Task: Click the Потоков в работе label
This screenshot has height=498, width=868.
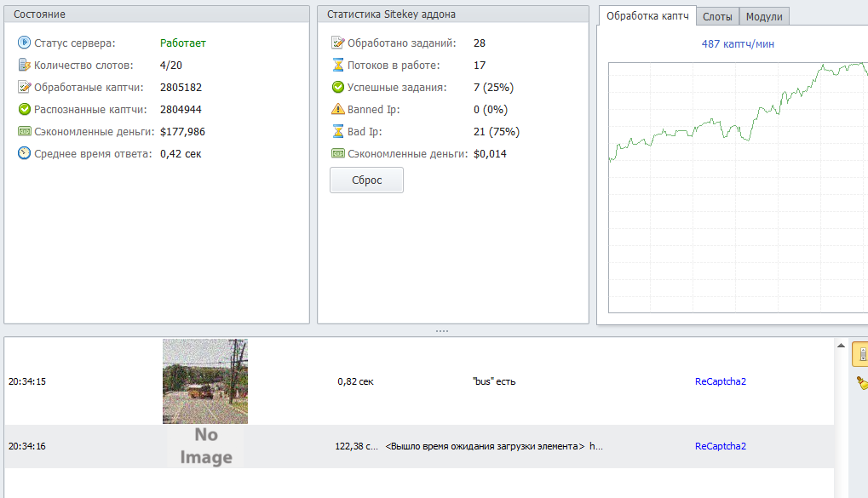Action: coord(394,65)
